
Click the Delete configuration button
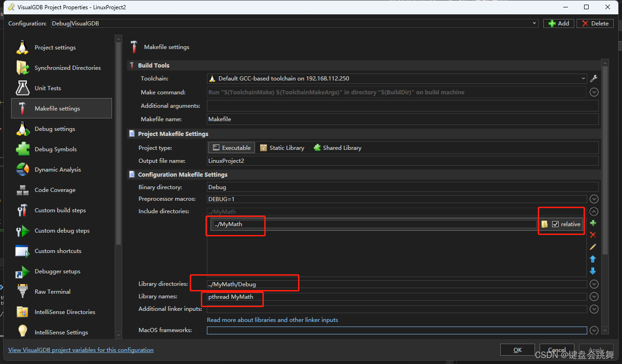pos(595,23)
